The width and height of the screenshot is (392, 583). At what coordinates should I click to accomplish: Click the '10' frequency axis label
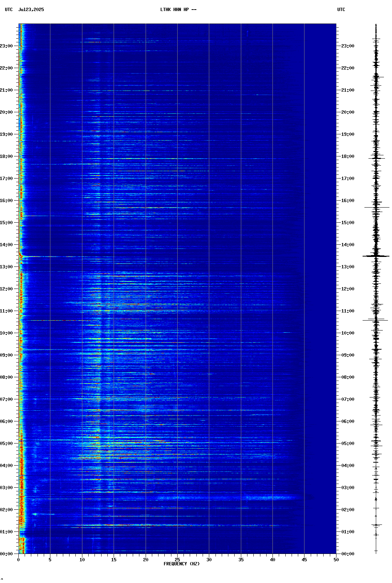(82, 560)
